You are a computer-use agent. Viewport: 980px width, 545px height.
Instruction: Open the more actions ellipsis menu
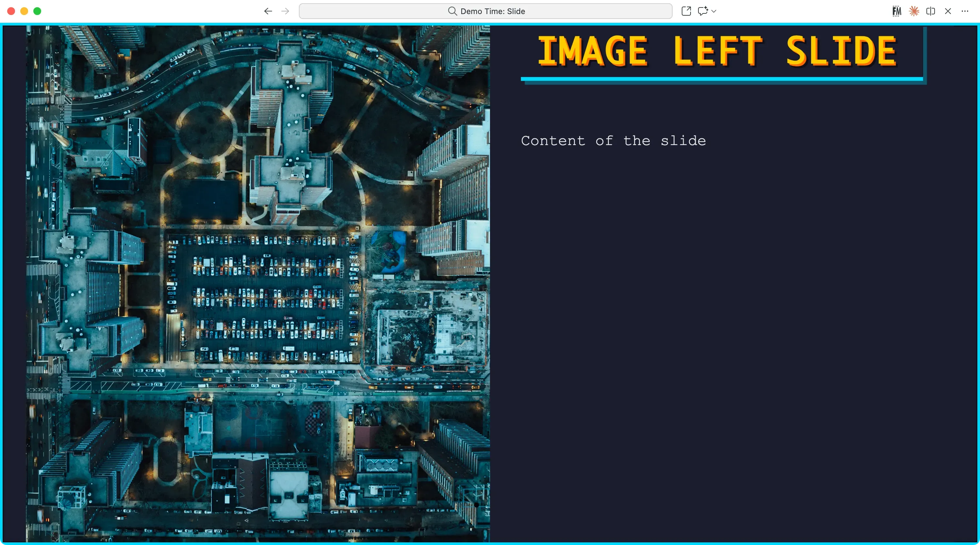point(965,11)
